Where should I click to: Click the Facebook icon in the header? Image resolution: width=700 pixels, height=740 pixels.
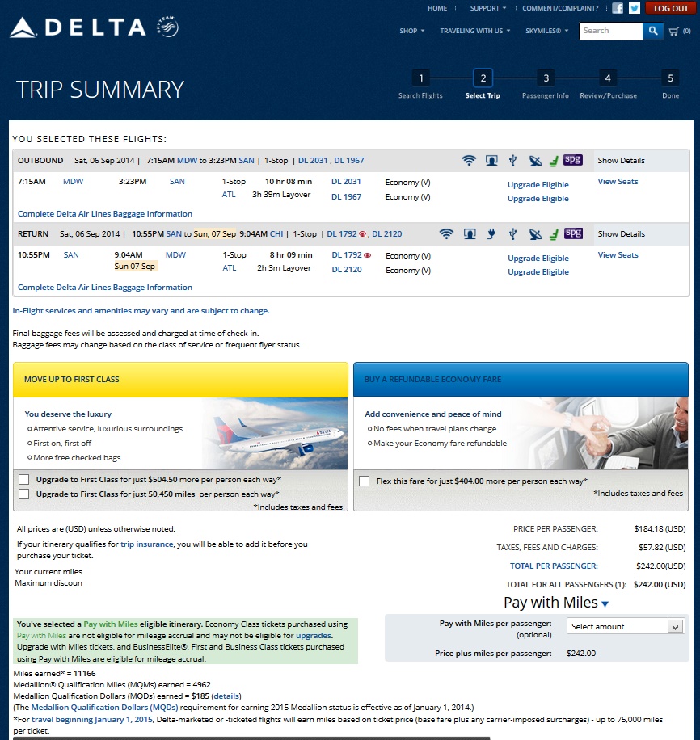[618, 8]
